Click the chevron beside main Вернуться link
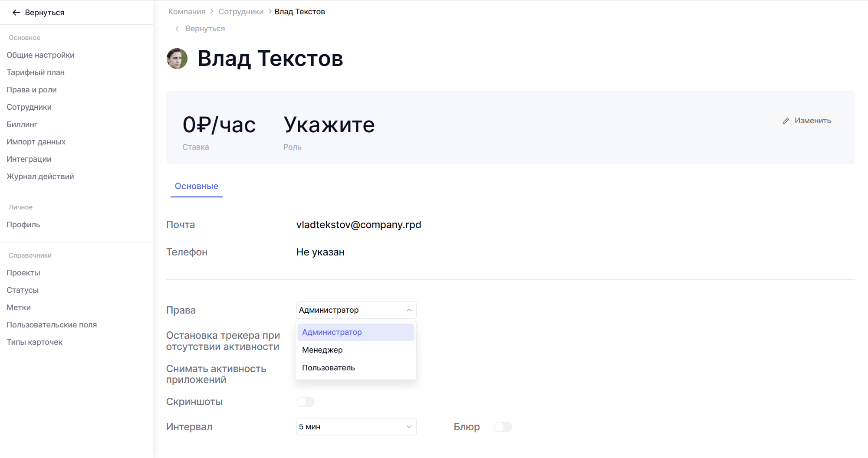 [x=177, y=29]
